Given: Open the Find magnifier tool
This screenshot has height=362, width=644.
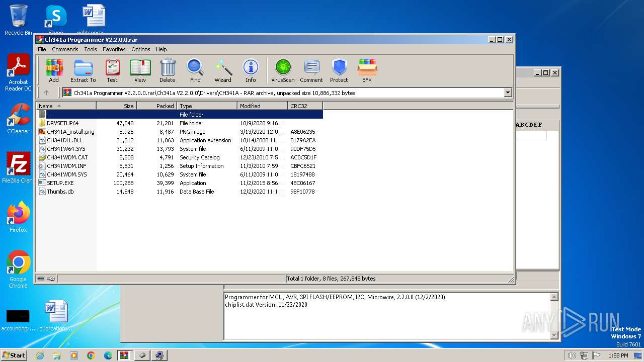Looking at the screenshot, I should tap(195, 71).
